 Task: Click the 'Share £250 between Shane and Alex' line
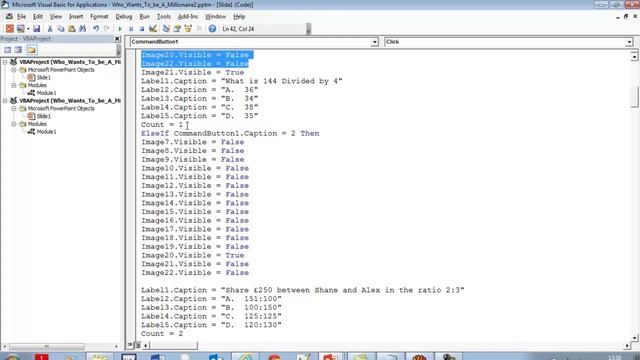click(x=302, y=290)
